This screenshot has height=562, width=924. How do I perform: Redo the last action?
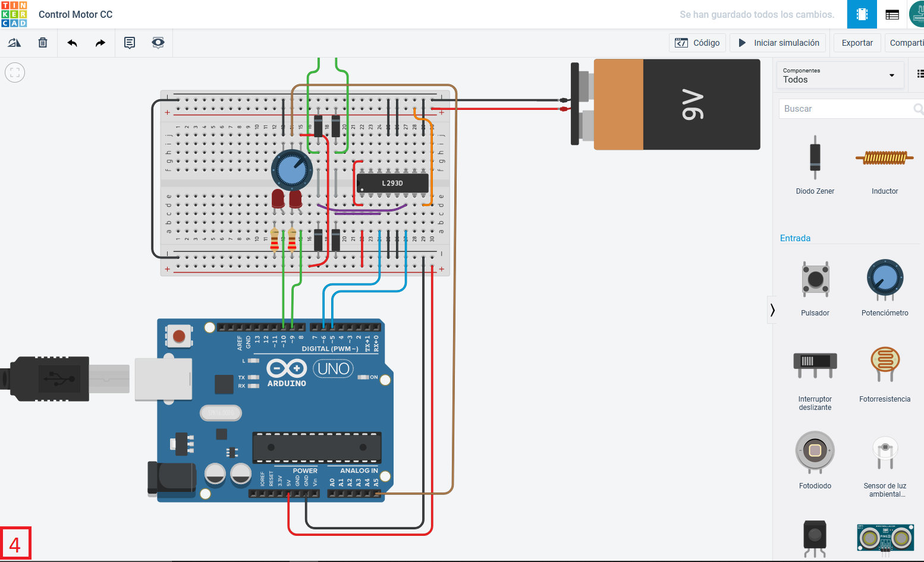[x=100, y=43]
